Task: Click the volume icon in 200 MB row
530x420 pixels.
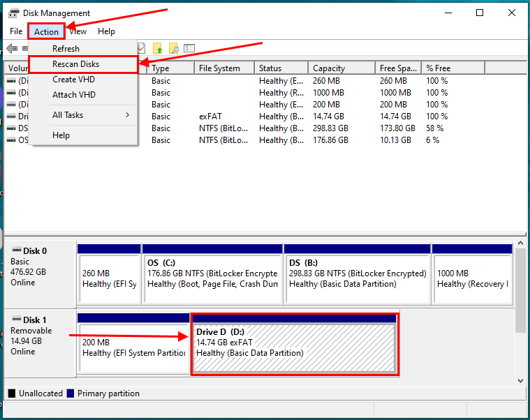Action: 11,105
